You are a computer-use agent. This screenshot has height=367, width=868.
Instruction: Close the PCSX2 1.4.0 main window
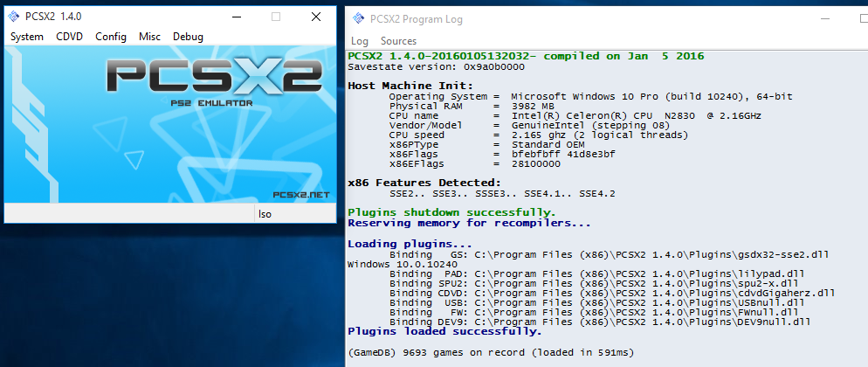click(x=316, y=17)
